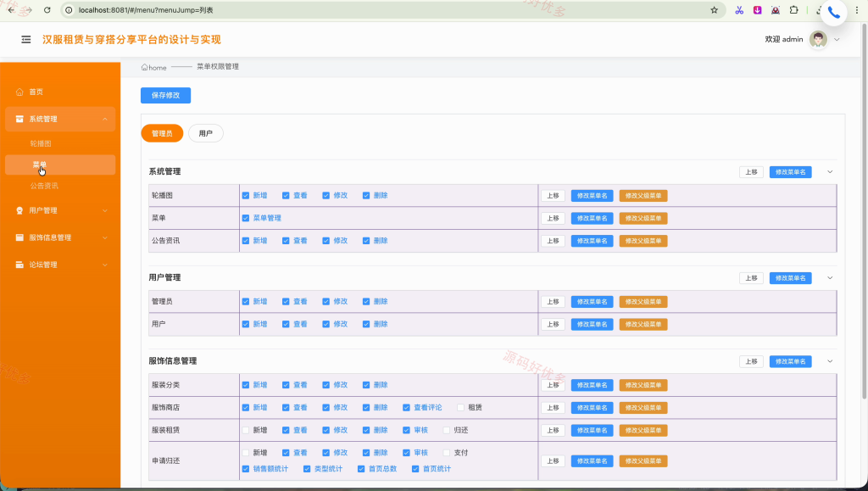Viewport: 868px width, 491px height.
Task: Click 修改菜单名 for 用户管理 section header
Action: (x=791, y=278)
